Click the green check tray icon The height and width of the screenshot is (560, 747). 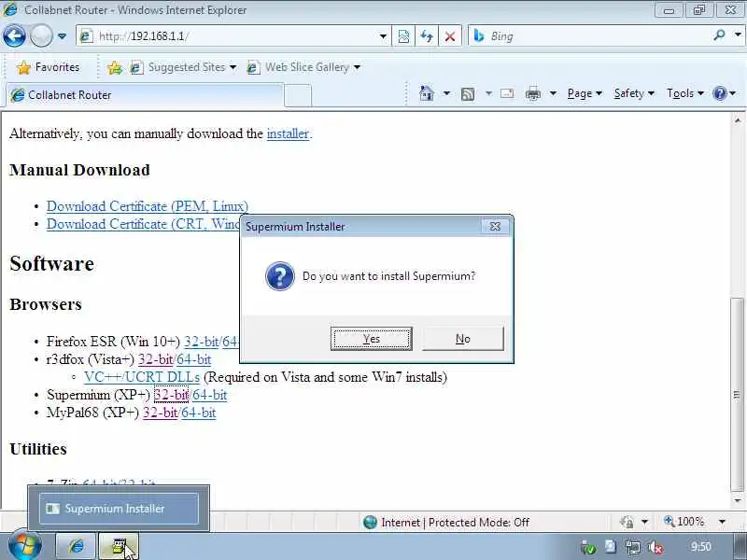[588, 548]
